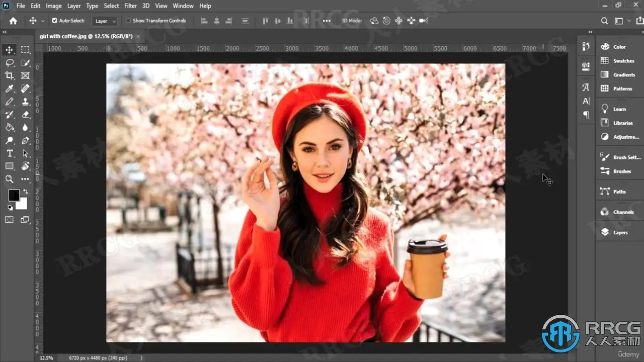Open the Swatches panel
This screenshot has height=362, width=644.
(x=623, y=61)
